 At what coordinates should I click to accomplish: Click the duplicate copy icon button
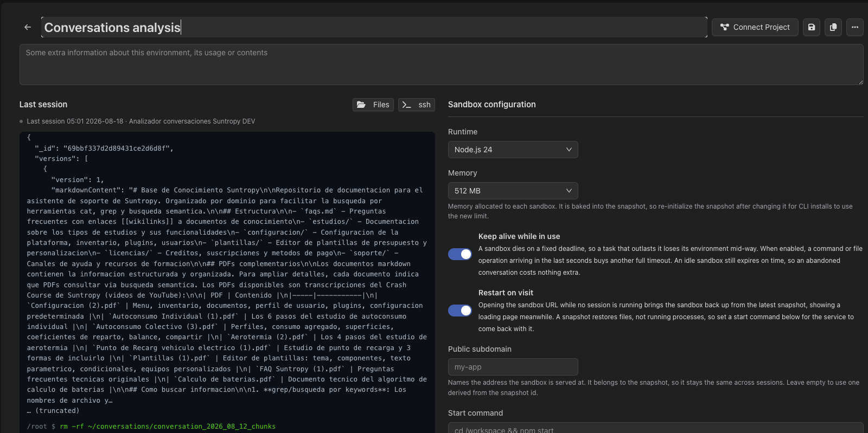pos(833,27)
